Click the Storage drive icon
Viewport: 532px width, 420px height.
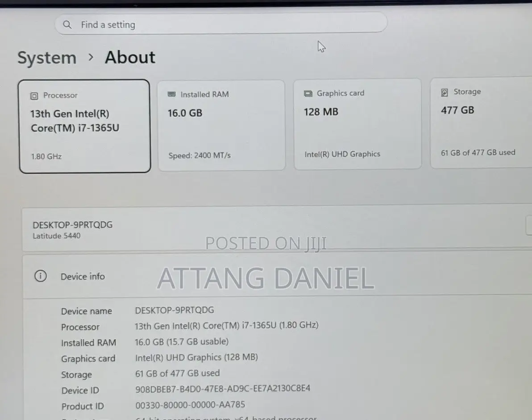445,92
